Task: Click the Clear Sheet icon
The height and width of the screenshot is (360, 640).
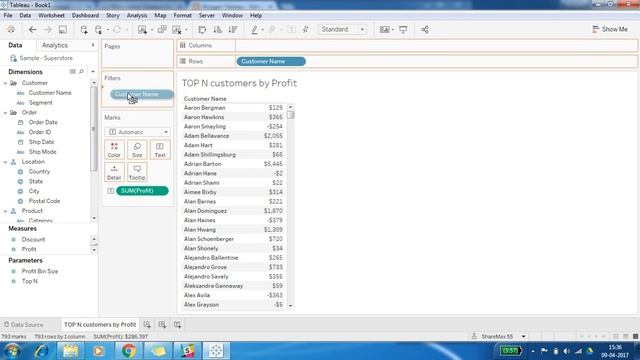Action: (176, 29)
